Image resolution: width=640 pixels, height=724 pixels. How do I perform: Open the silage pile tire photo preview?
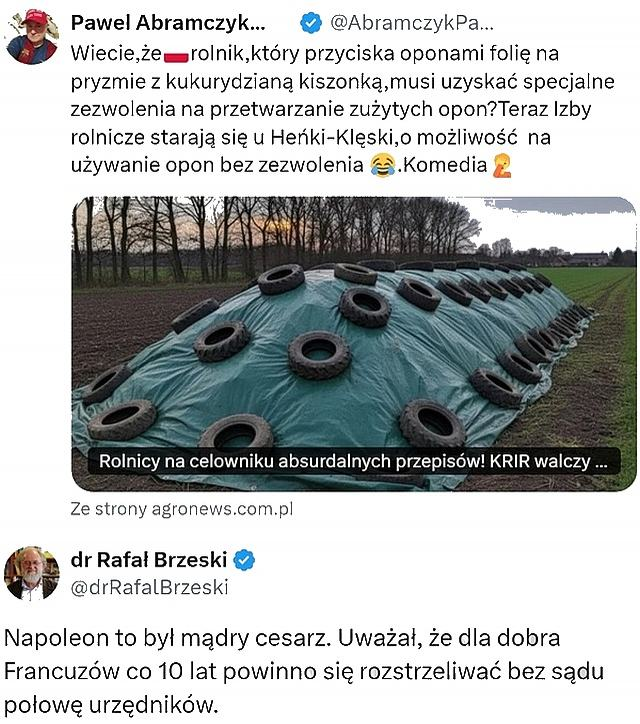coord(354,344)
